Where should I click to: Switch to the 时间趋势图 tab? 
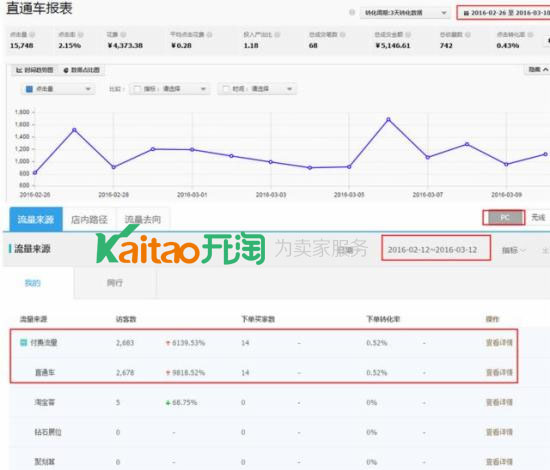[34, 70]
